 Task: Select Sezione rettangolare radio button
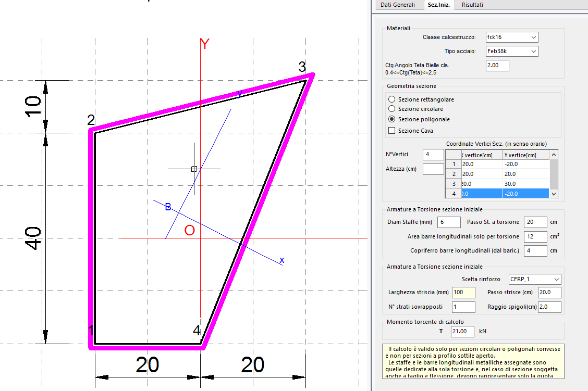pyautogui.click(x=392, y=99)
